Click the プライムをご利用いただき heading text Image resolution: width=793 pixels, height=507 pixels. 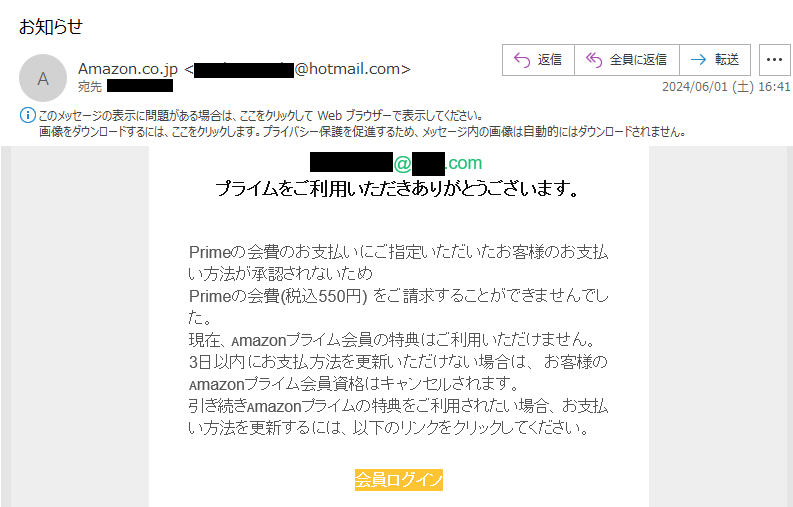pyautogui.click(x=397, y=189)
